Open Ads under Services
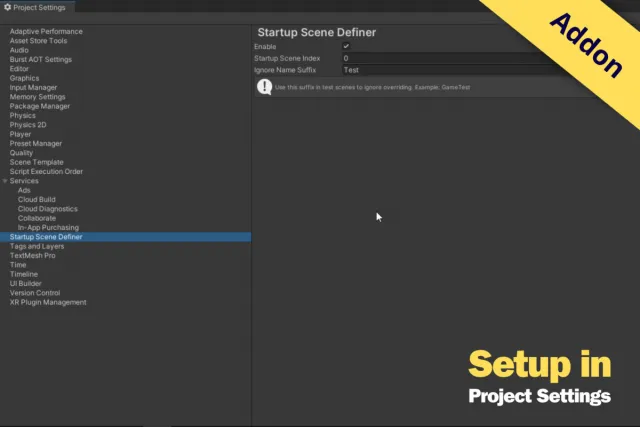The image size is (640, 427). (x=24, y=191)
